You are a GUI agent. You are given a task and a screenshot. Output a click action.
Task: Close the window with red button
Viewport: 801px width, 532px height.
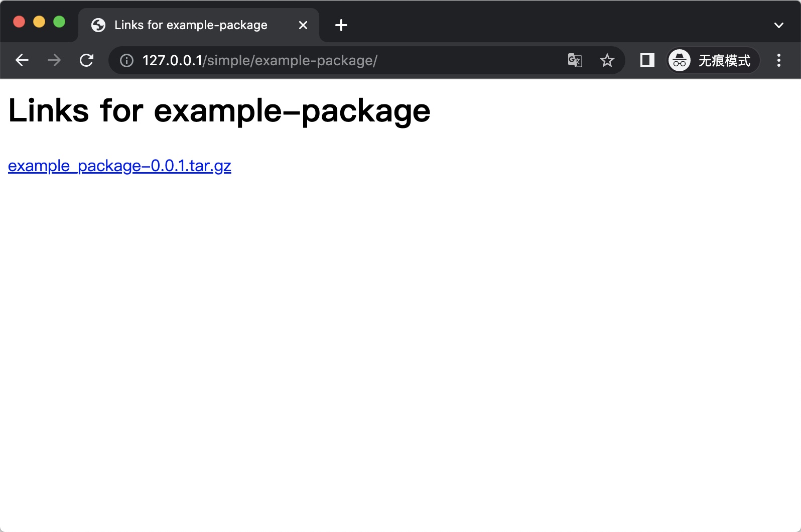[x=19, y=22]
